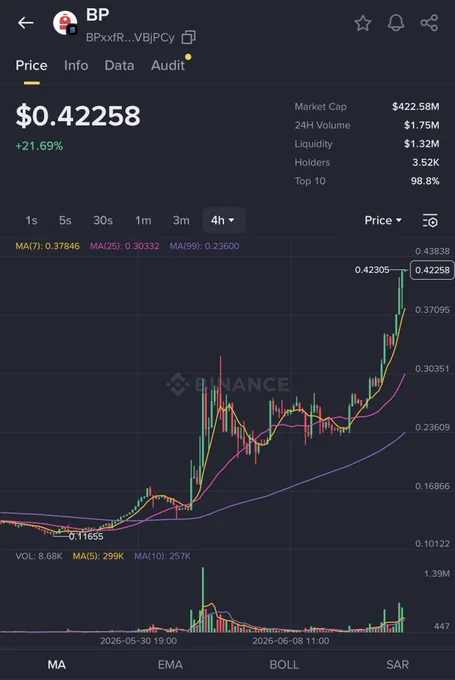Open the Price chart type dropdown

pos(383,220)
